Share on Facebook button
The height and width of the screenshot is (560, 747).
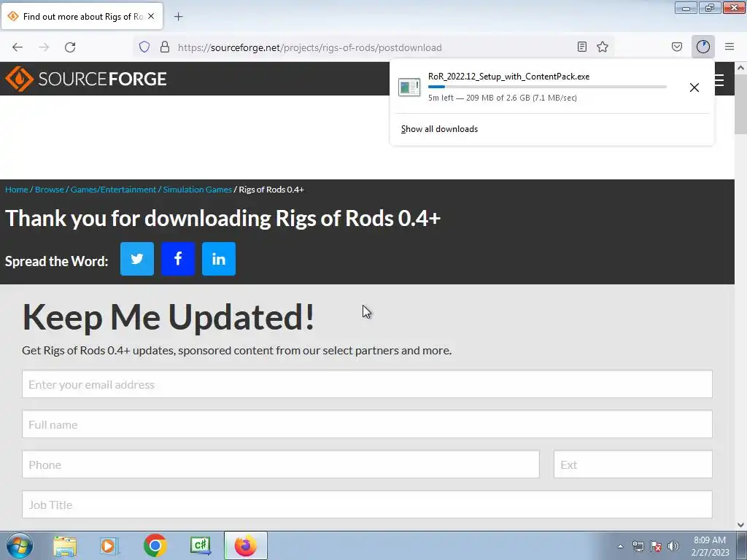pos(178,259)
